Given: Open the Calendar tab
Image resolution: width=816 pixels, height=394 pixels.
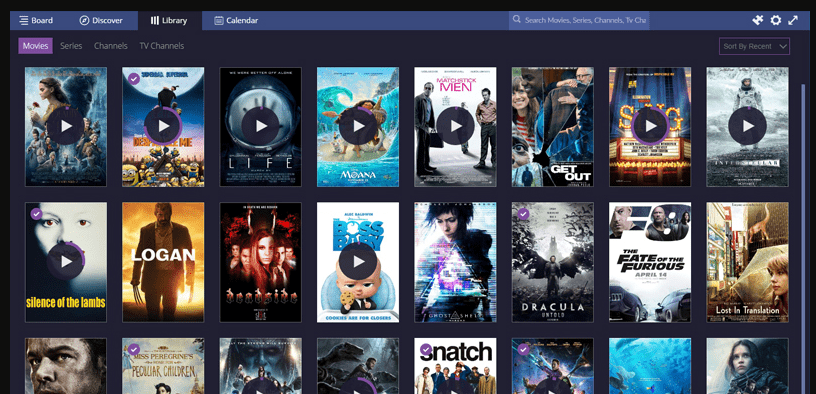Looking at the screenshot, I should coord(236,20).
